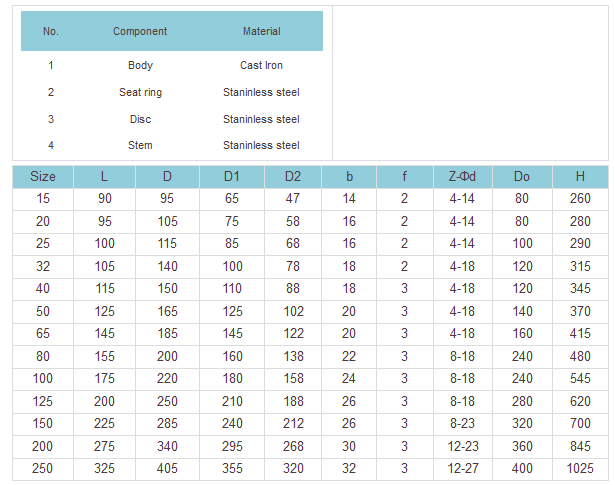Select the 12-27 cell in Z-Φd column
The image size is (615, 485).
coord(462,470)
